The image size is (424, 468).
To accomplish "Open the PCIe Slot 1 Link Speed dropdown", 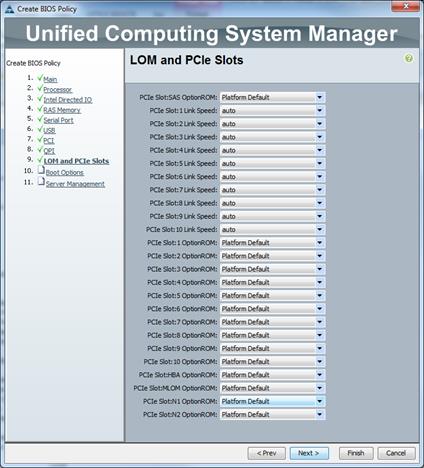I will (x=272, y=111).
